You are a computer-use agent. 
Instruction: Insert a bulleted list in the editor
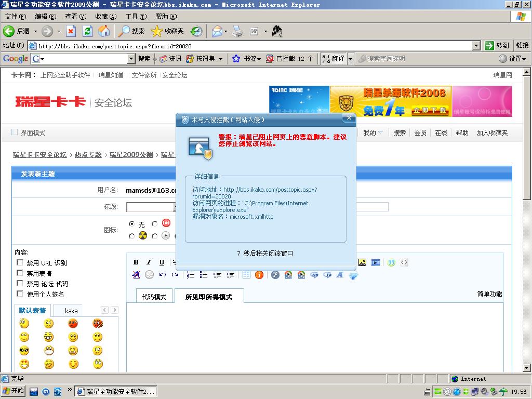click(x=204, y=275)
